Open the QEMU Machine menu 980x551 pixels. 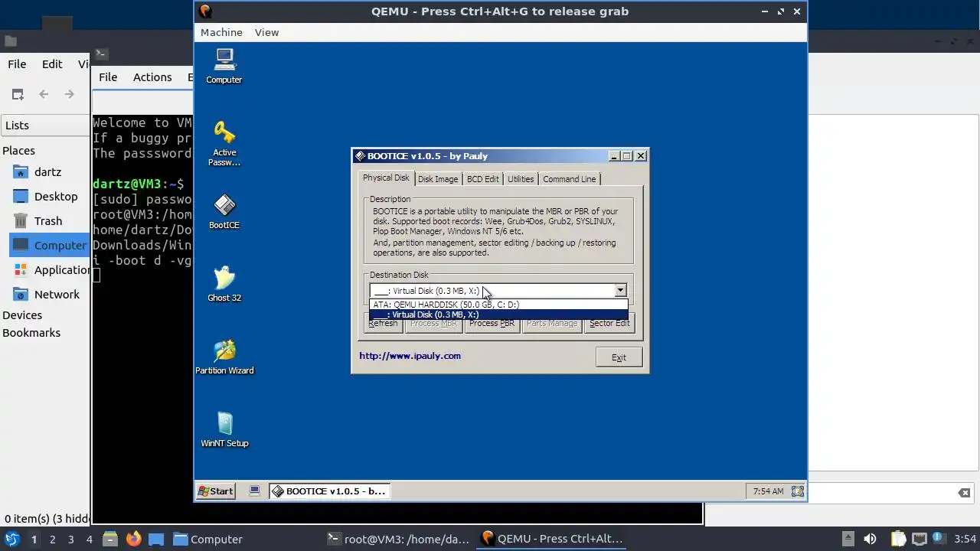tap(221, 32)
